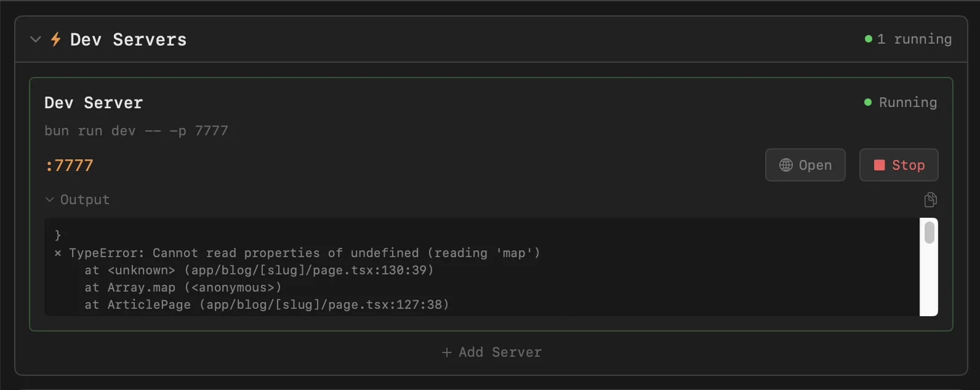Click the Add Server text
This screenshot has height=390, width=980.
pyautogui.click(x=500, y=352)
